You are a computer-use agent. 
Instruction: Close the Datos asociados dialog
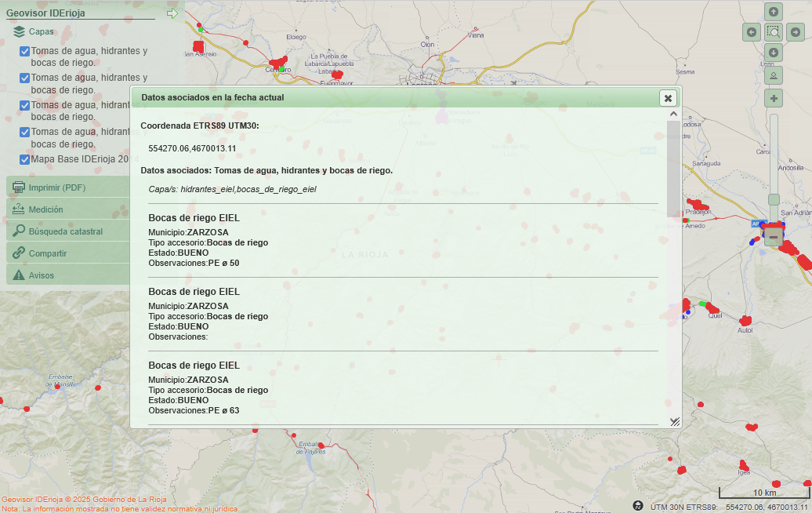(x=668, y=98)
